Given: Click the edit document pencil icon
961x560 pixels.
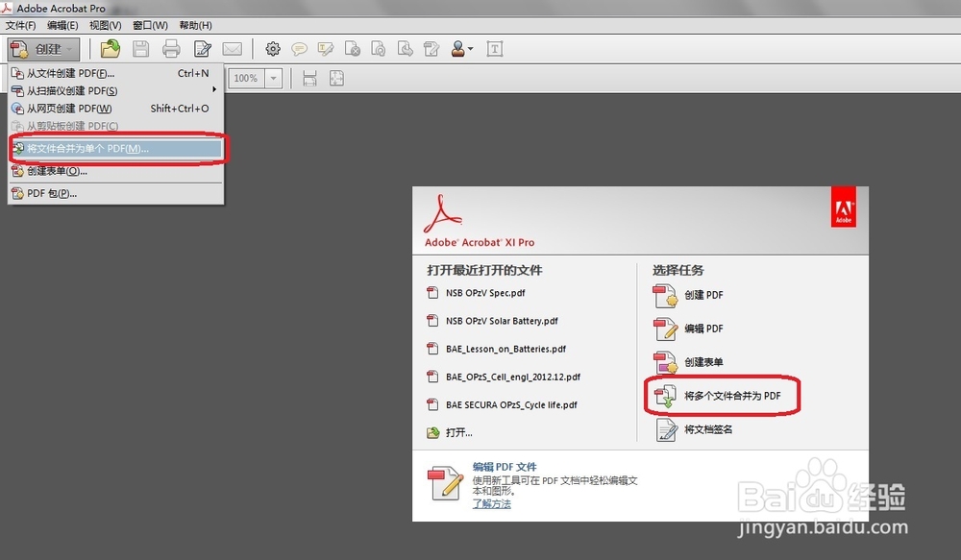Looking at the screenshot, I should [202, 49].
